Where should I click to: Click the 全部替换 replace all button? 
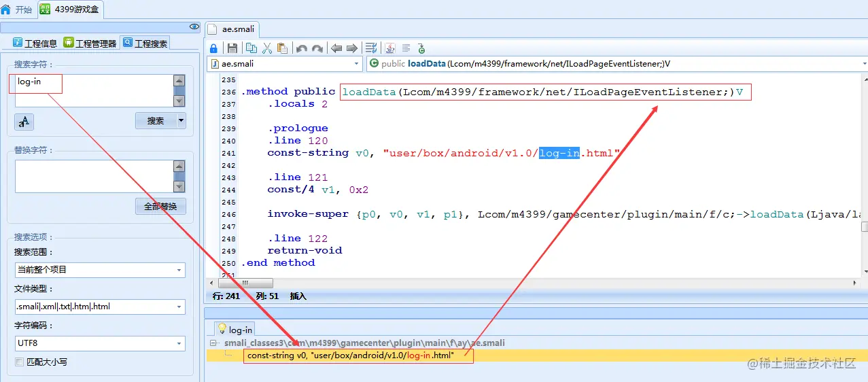tap(160, 207)
